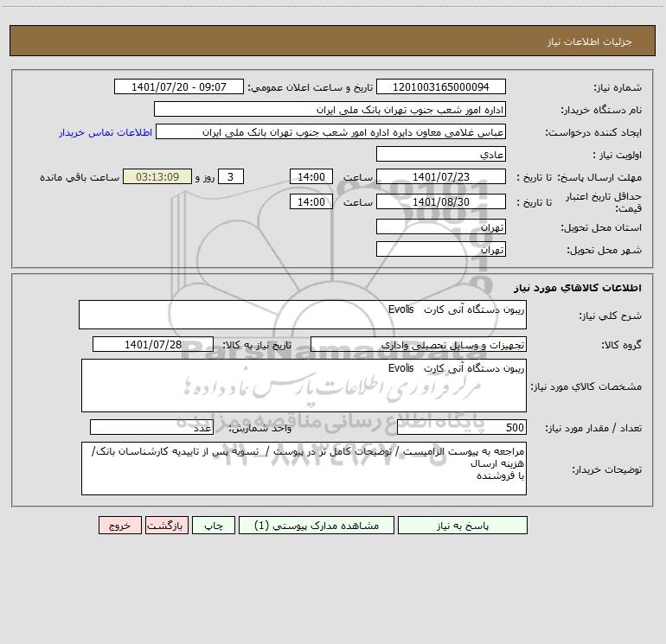Click the واحد شمارش field showing عدد
This screenshot has width=666, height=644.
[x=151, y=428]
